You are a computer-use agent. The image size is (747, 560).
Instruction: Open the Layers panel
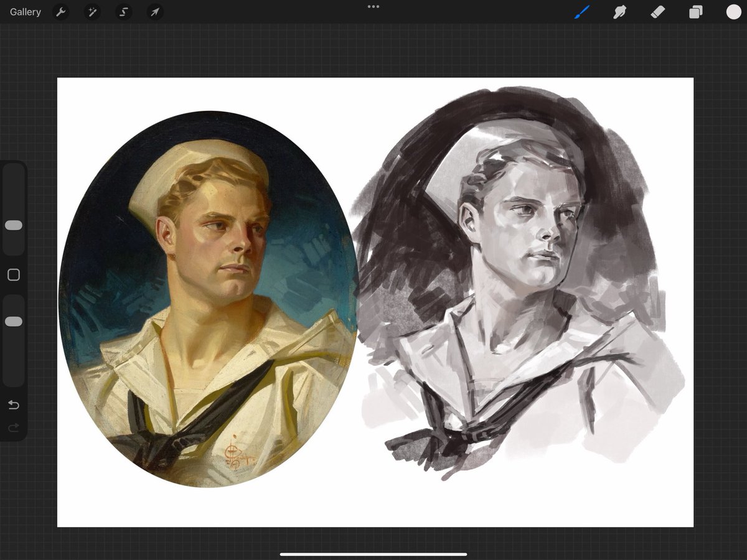(x=695, y=12)
